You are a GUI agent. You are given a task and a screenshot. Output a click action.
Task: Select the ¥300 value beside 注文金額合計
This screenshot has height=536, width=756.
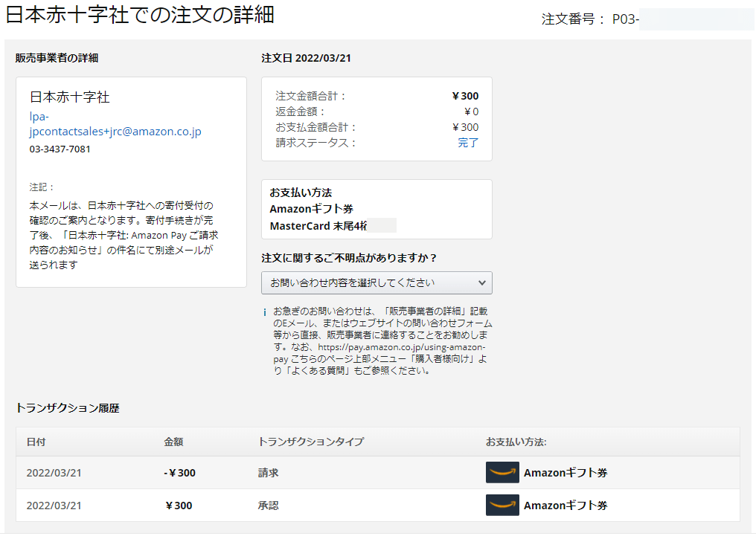(x=465, y=96)
